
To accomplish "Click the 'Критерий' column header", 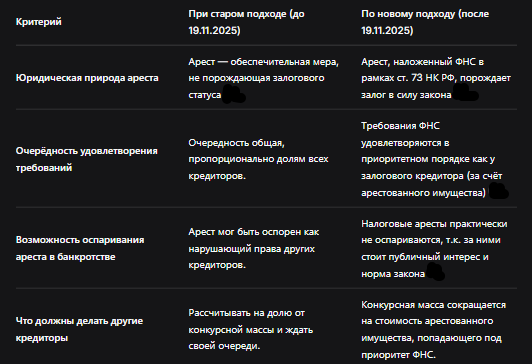I will [x=39, y=22].
